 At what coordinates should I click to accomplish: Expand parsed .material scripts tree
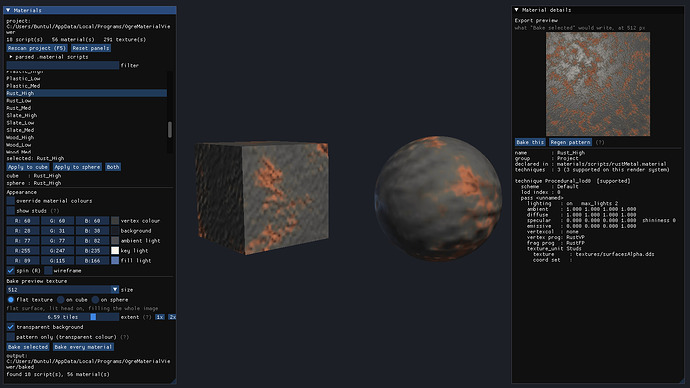tap(11, 57)
